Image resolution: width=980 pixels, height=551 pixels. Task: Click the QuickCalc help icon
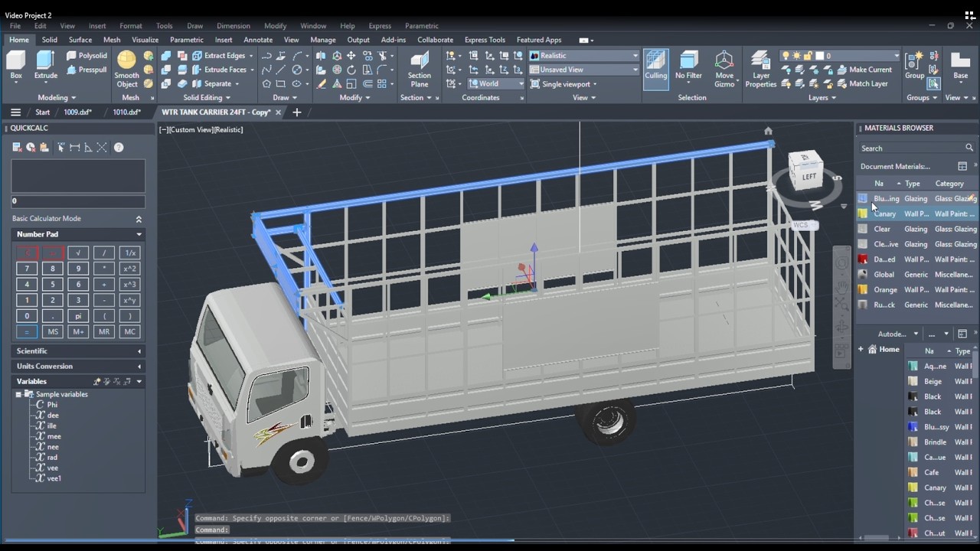point(119,147)
